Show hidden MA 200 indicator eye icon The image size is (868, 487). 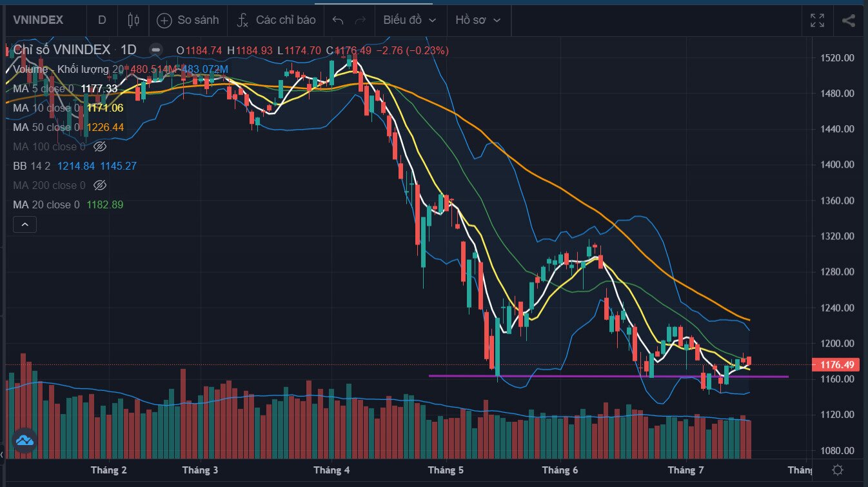pyautogui.click(x=99, y=185)
